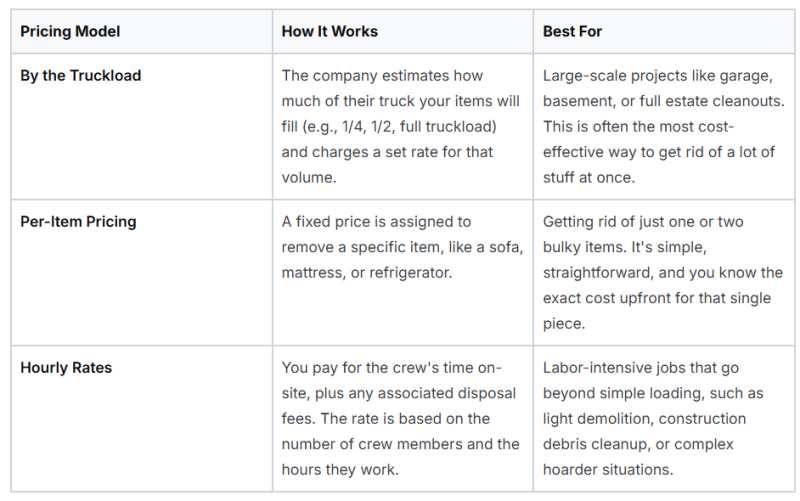The image size is (800, 501).
Task: Select the 'Hourly Rates' row label
Action: point(66,368)
